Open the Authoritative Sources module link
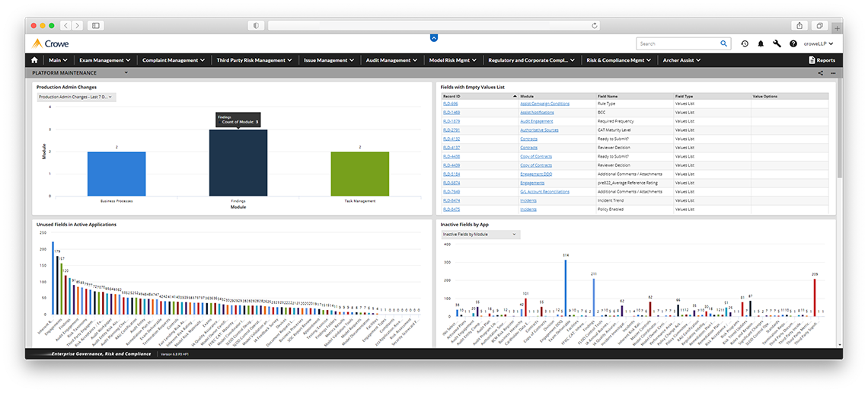The width and height of the screenshot is (868, 393). 539,130
